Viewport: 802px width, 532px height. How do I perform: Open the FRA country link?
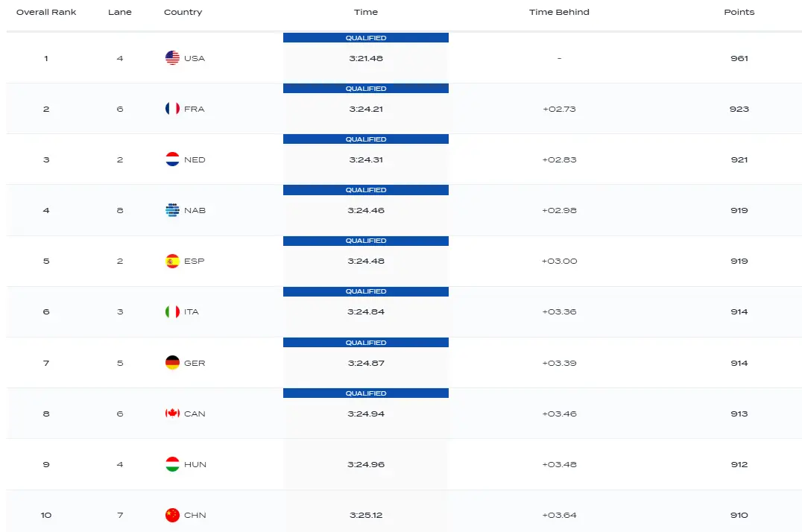click(x=194, y=109)
